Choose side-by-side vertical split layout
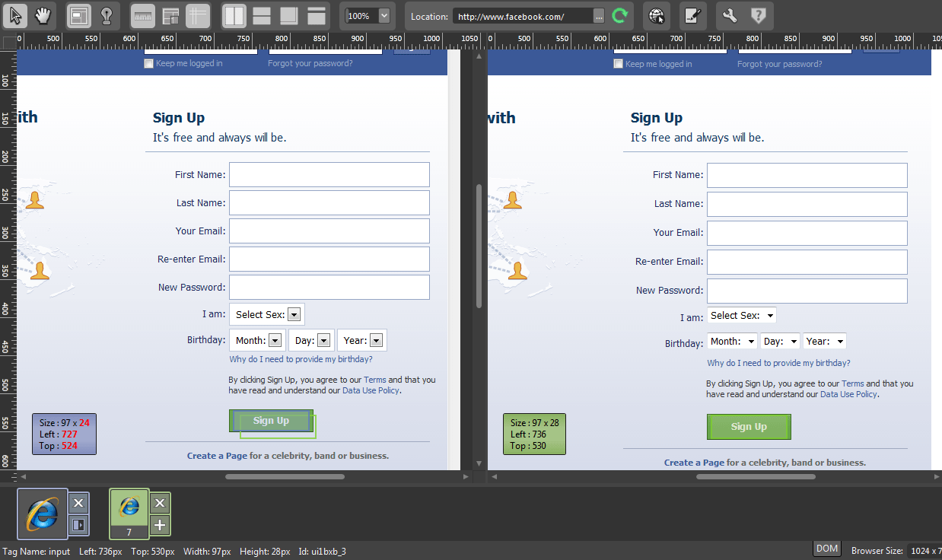The height and width of the screenshot is (560, 942). [x=234, y=15]
